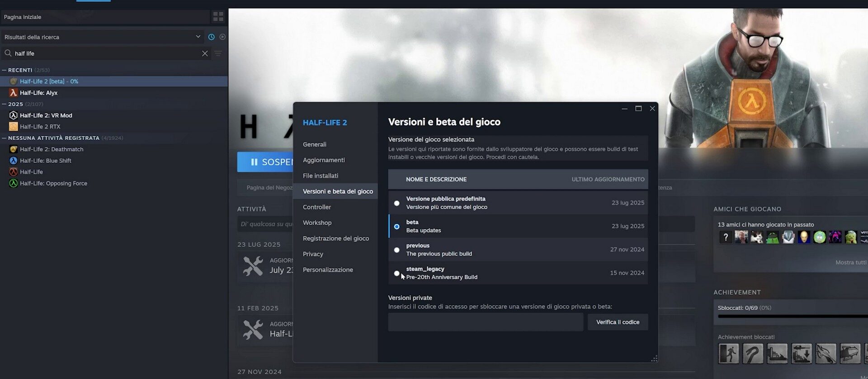868x379 pixels.
Task: Select 'Half-Life: Blue Shift' in the library
Action: [46, 161]
